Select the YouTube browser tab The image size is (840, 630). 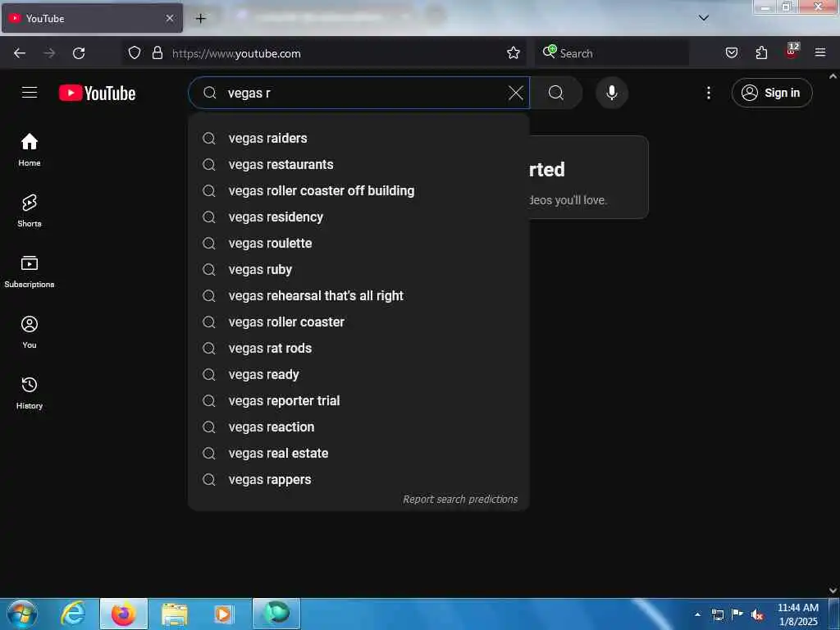(92, 18)
